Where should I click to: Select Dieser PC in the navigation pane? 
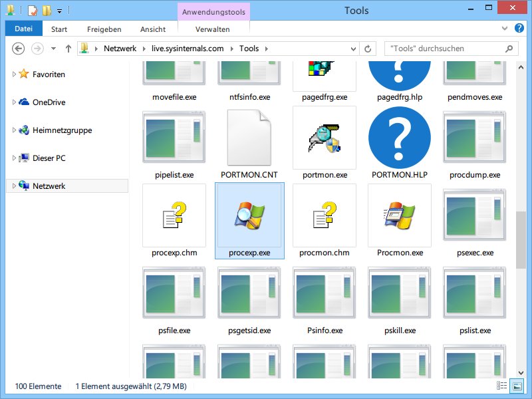pyautogui.click(x=49, y=158)
